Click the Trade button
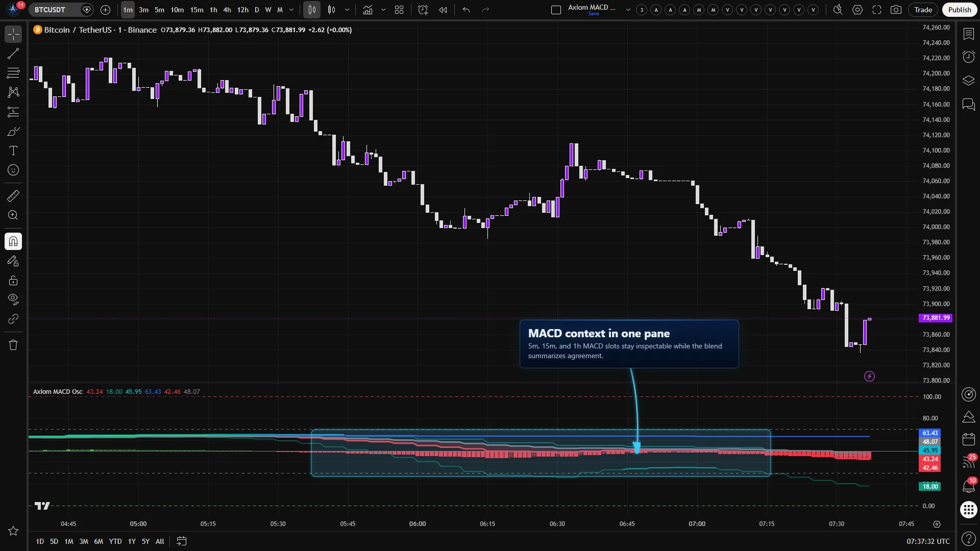Screen dimensions: 980x551 [923, 10]
